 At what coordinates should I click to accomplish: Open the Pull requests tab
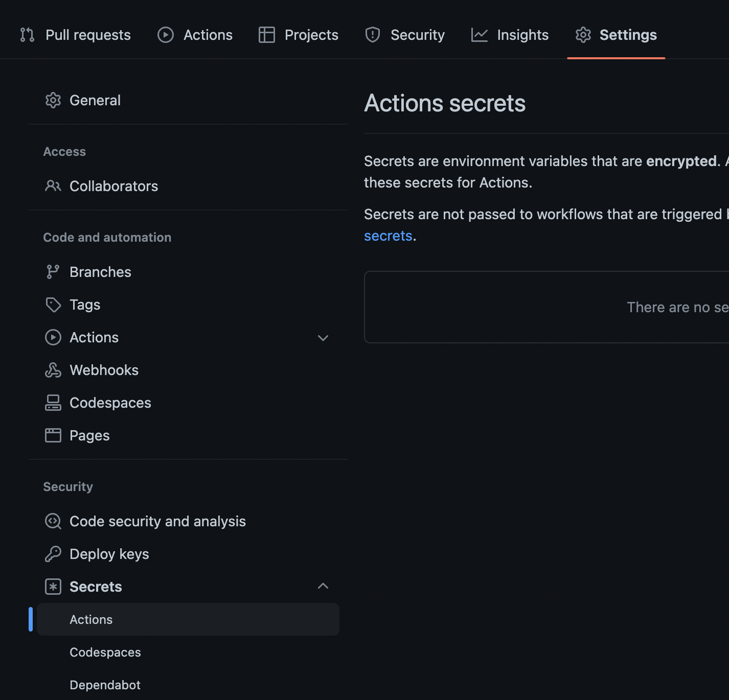point(75,35)
